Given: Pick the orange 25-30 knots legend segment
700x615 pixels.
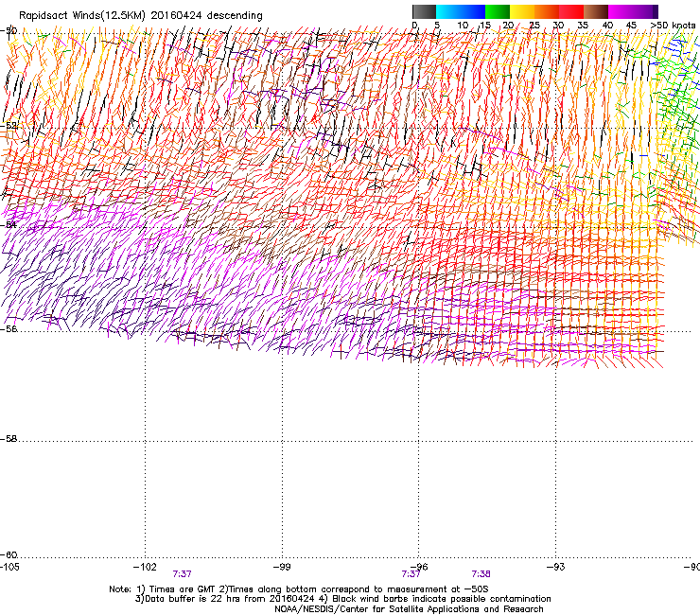Looking at the screenshot, I should coord(547,11).
